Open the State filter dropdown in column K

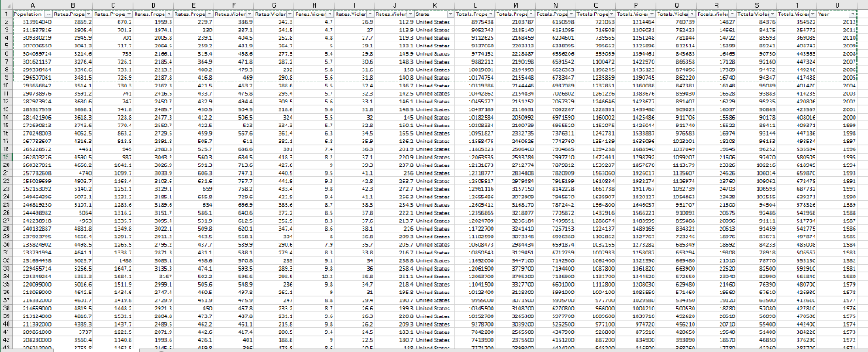451,13
